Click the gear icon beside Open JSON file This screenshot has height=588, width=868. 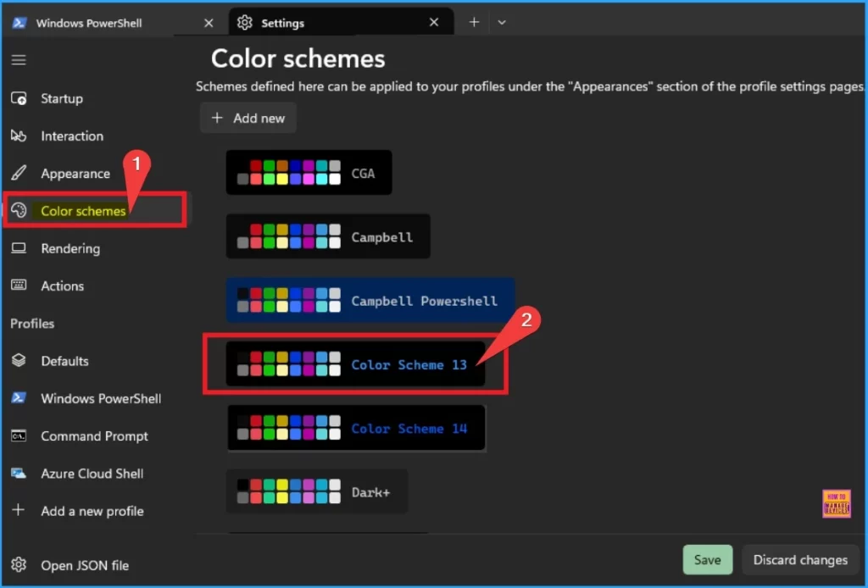pos(19,565)
